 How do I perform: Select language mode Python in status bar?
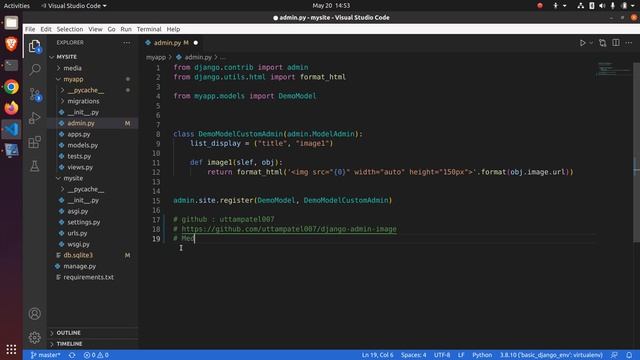click(x=482, y=355)
